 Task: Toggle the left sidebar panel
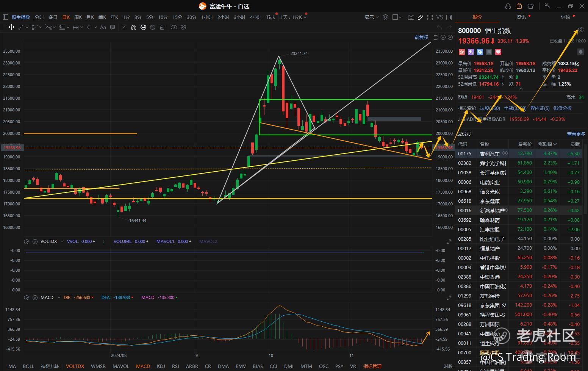(x=5, y=17)
